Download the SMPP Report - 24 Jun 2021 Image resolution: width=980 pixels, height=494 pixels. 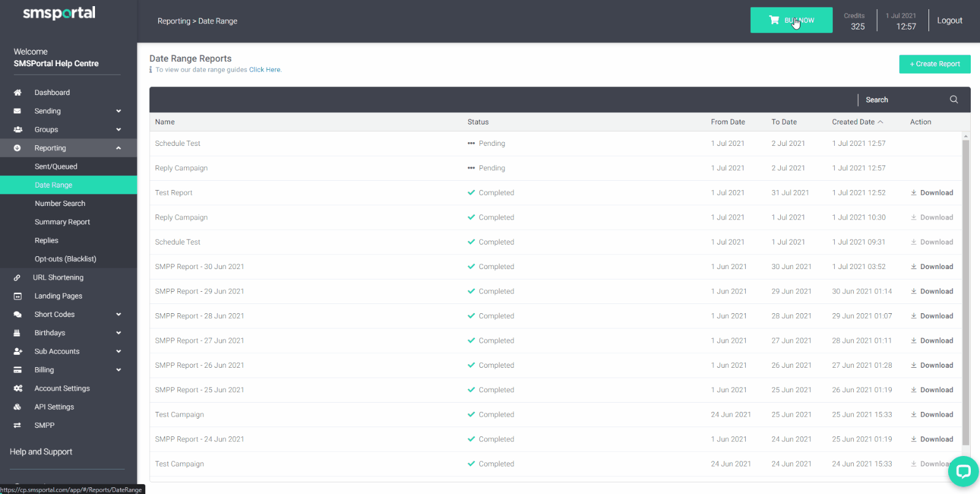(932, 439)
